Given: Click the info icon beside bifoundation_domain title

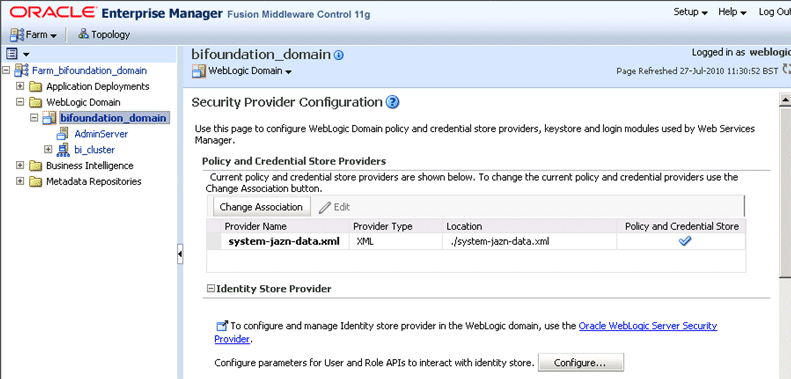Looking at the screenshot, I should point(339,55).
